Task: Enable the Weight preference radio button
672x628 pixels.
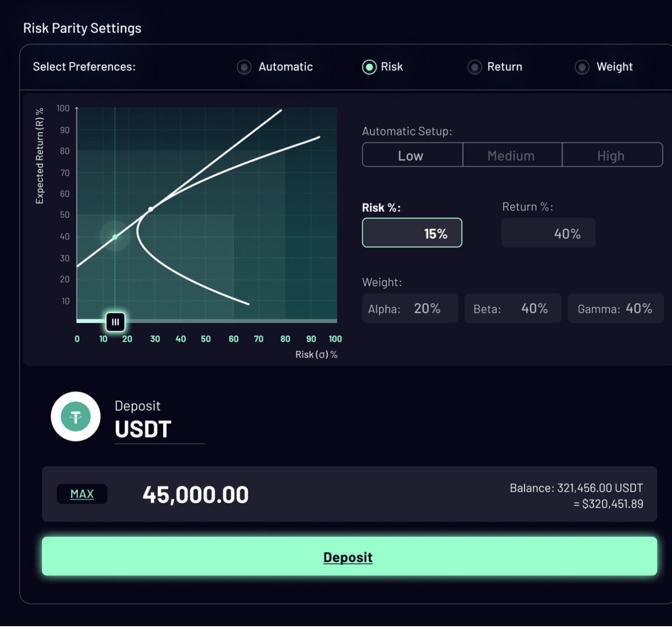Action: pos(582,67)
